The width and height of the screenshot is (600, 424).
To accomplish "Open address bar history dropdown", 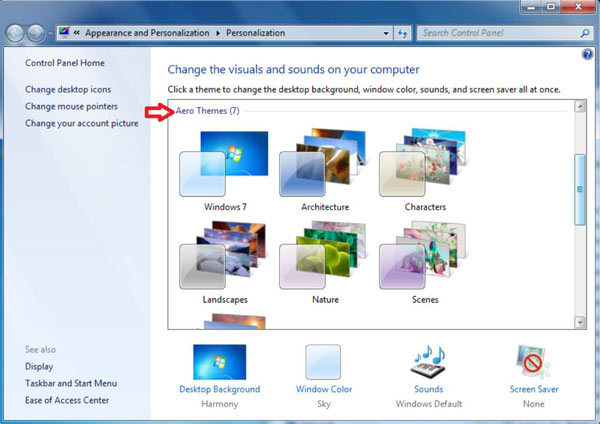I will [386, 33].
